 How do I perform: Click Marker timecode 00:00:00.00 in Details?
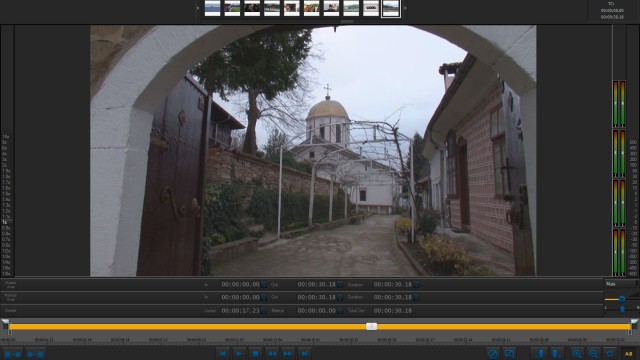pos(316,311)
